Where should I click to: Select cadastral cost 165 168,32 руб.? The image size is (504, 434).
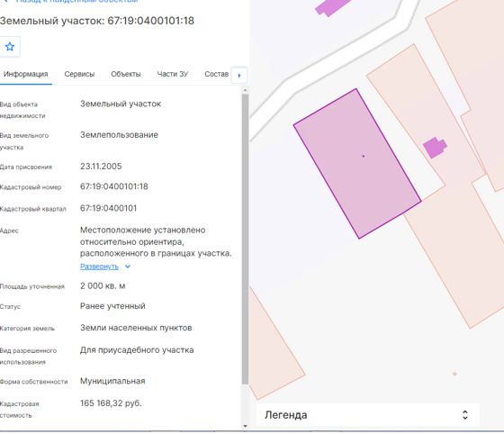point(111,403)
